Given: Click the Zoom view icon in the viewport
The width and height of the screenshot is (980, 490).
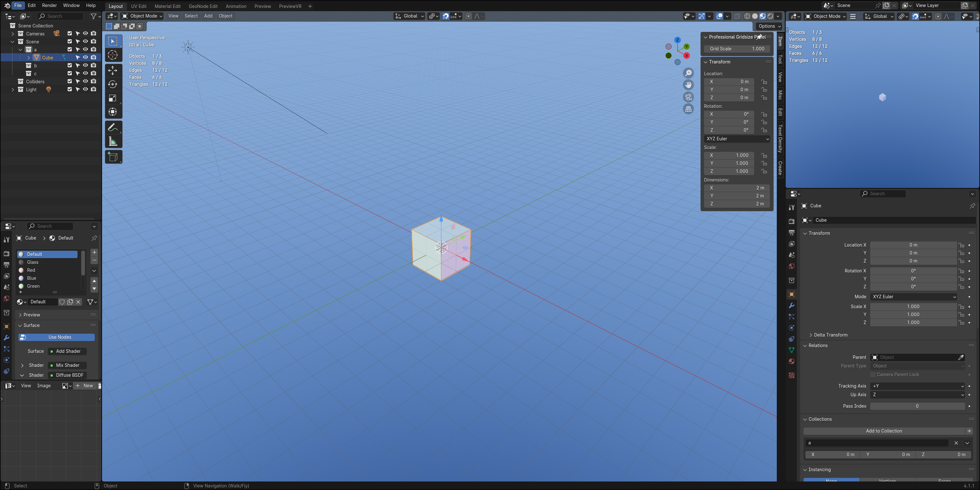Looking at the screenshot, I should (x=688, y=73).
